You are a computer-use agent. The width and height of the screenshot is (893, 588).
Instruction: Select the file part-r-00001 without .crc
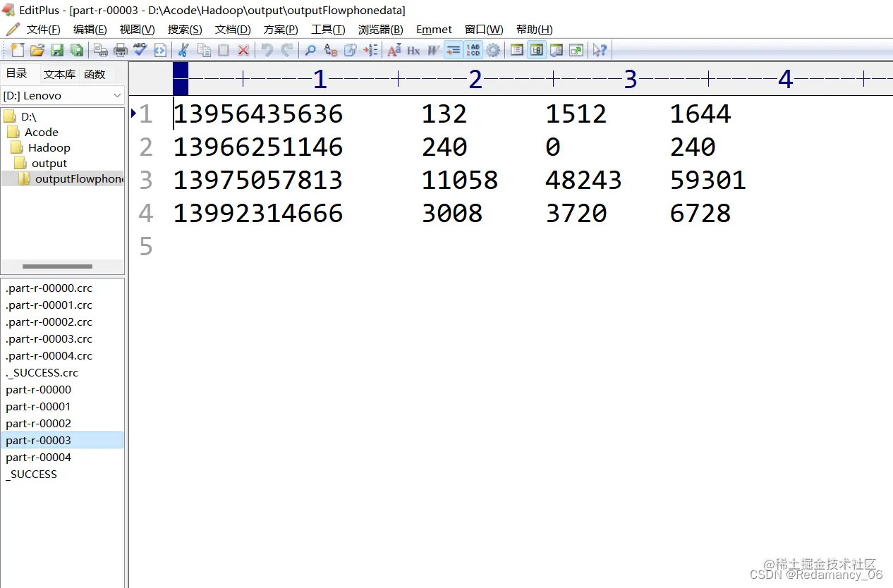[38, 406]
